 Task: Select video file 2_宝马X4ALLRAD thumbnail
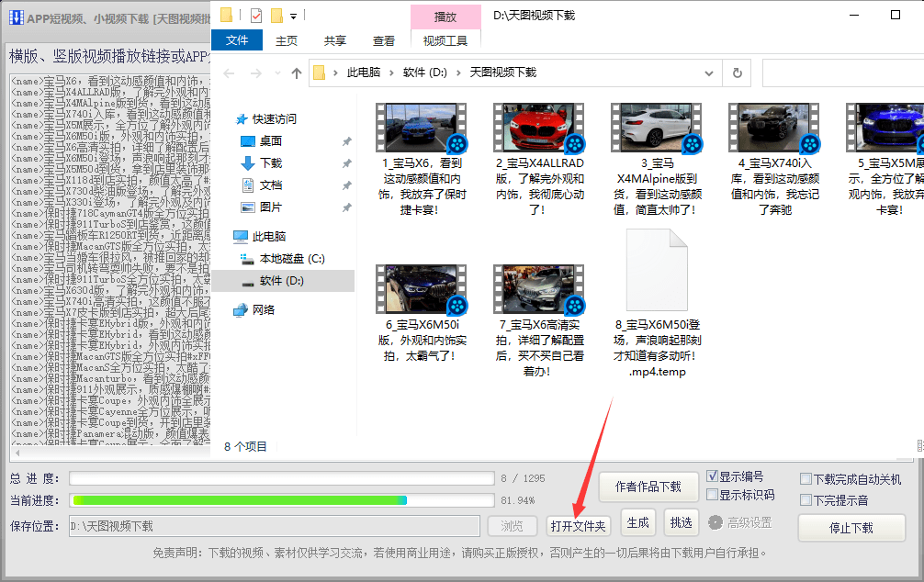(538, 128)
